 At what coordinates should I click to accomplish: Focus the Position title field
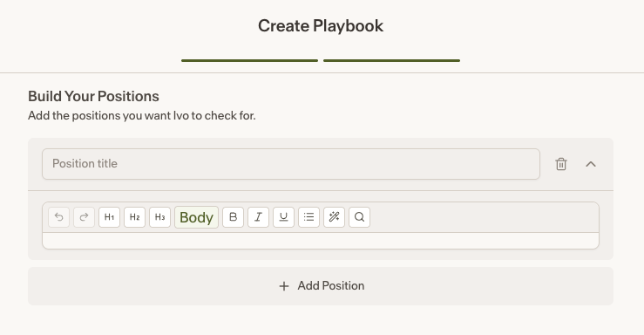291,164
